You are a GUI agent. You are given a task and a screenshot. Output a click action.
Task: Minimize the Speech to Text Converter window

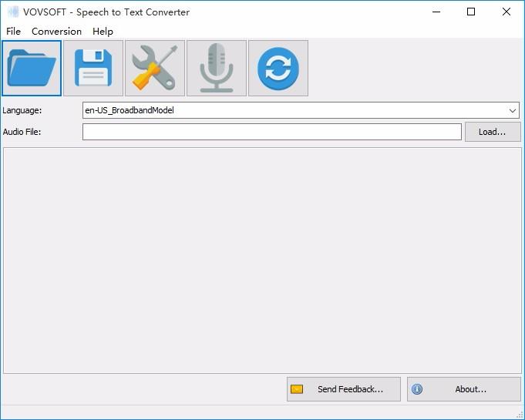point(436,12)
